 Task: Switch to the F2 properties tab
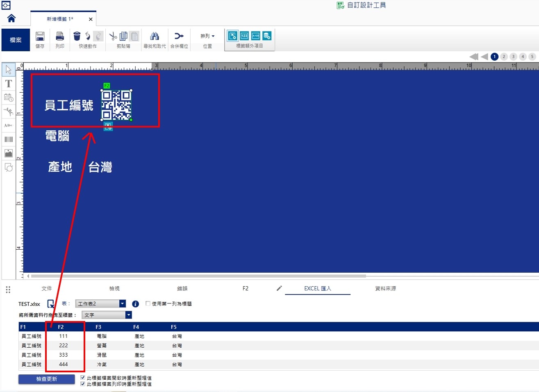246,288
